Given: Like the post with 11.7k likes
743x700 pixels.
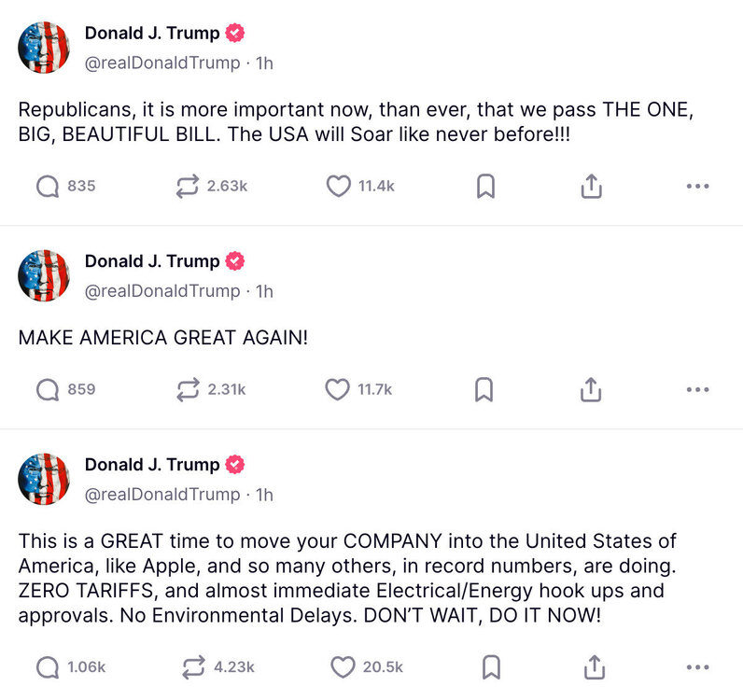Looking at the screenshot, I should pos(337,389).
